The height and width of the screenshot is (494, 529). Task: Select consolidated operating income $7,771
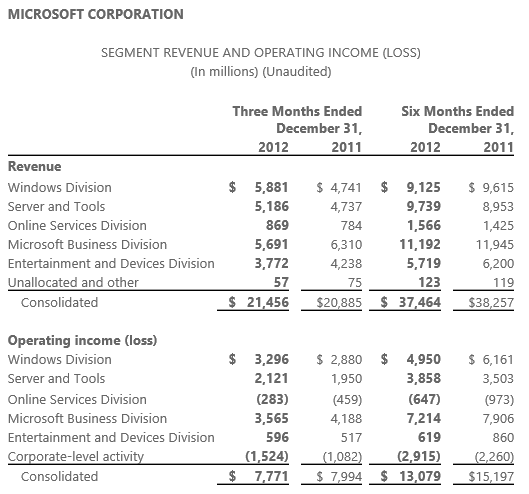tap(258, 476)
